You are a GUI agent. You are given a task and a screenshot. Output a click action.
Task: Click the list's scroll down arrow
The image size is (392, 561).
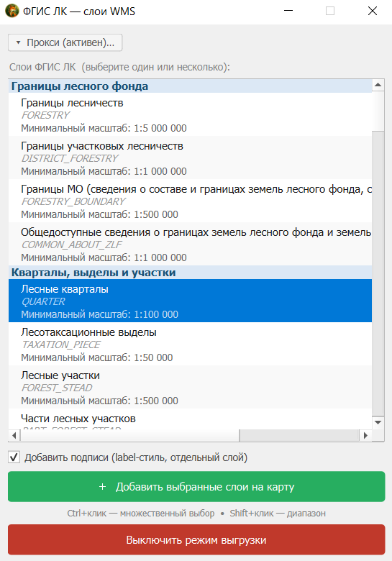pos(378,422)
